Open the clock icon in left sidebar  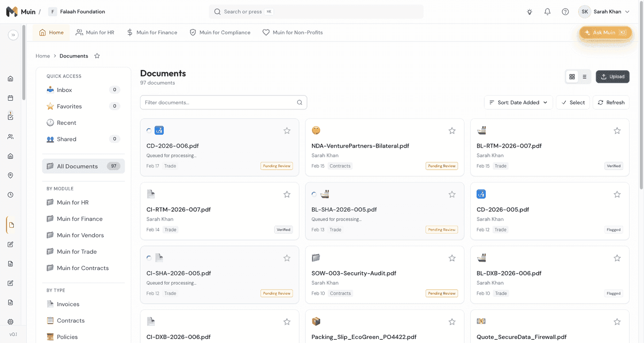[x=11, y=195]
